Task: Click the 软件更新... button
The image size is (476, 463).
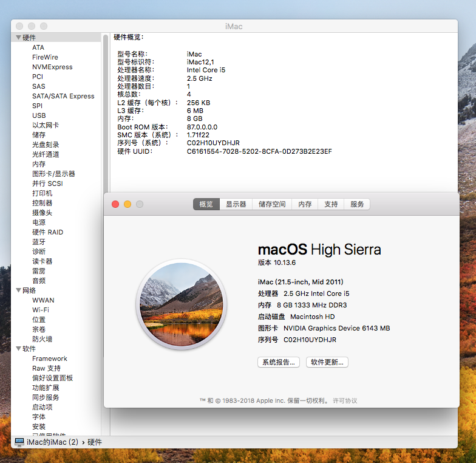Action: (327, 362)
